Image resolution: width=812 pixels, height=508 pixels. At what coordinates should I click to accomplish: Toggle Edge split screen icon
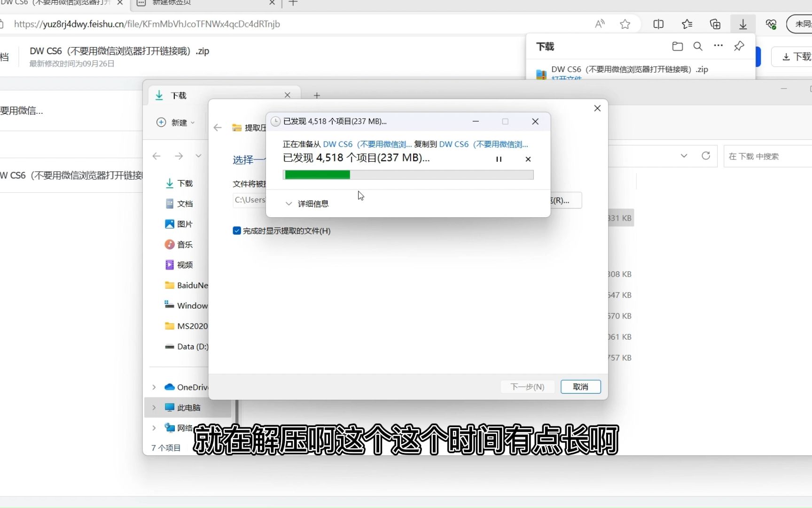(658, 24)
